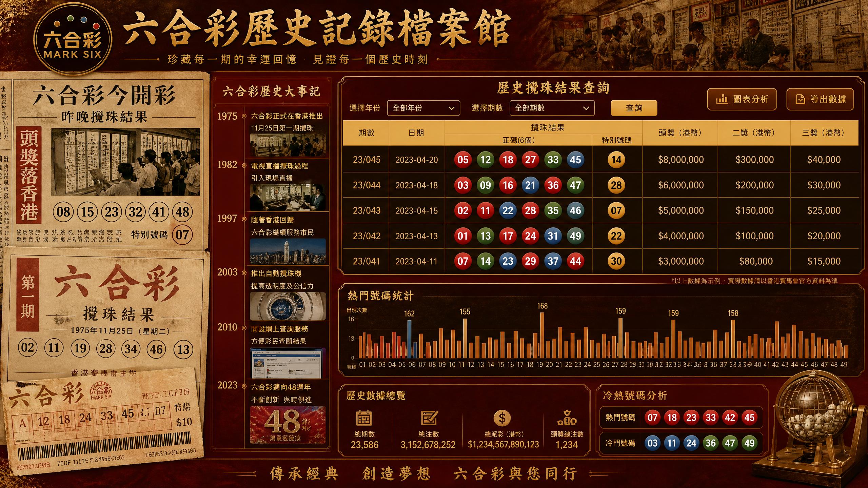Open the 48週年 anniversary thumbnail
The width and height of the screenshot is (868, 488).
pyautogui.click(x=288, y=425)
